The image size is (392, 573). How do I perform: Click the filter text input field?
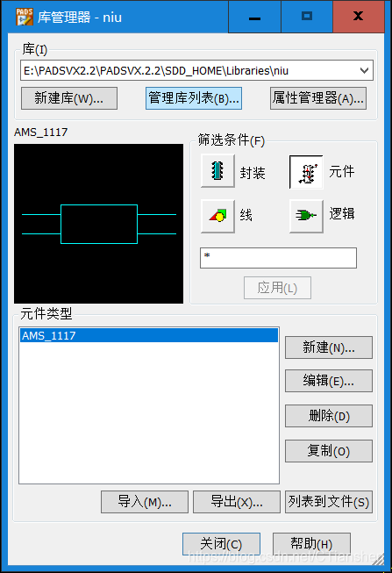click(x=278, y=258)
